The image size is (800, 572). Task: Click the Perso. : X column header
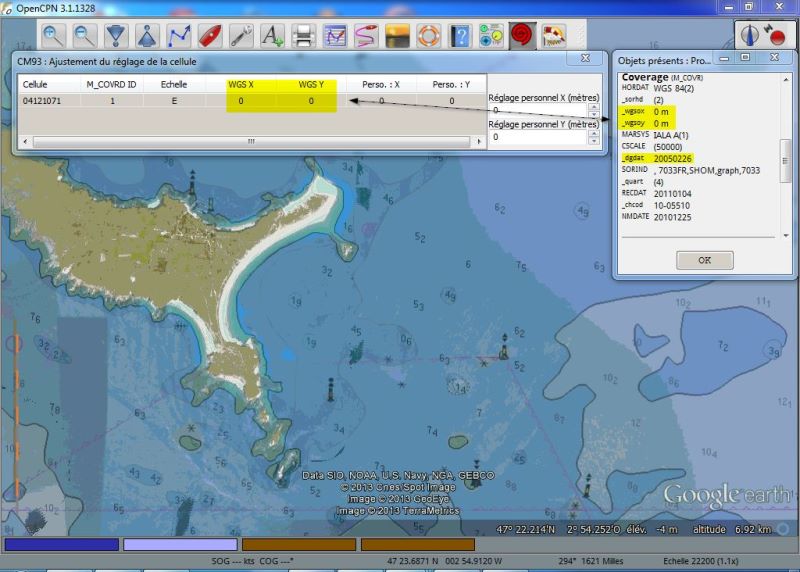click(381, 84)
